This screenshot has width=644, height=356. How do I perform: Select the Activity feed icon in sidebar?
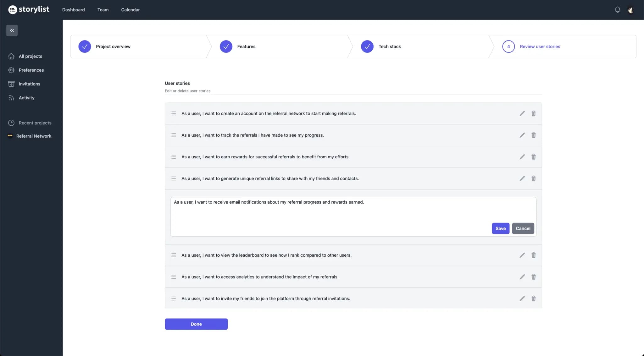(x=11, y=97)
